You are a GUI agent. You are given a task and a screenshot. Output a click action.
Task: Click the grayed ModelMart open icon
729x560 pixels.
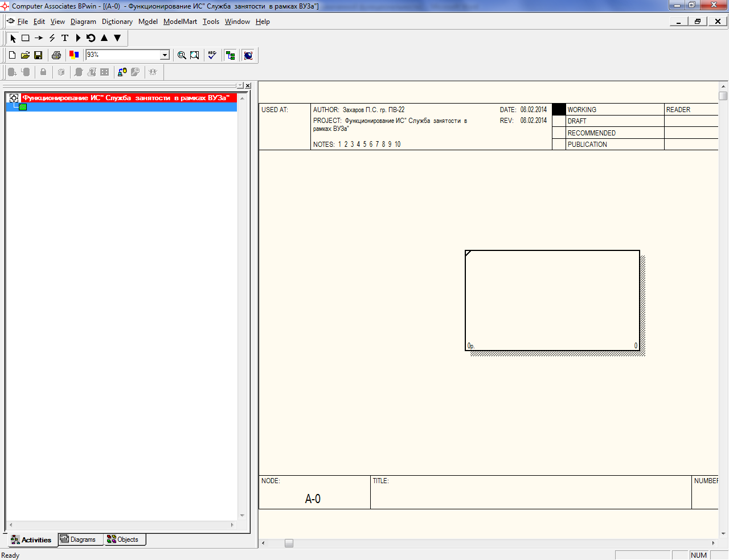point(12,72)
